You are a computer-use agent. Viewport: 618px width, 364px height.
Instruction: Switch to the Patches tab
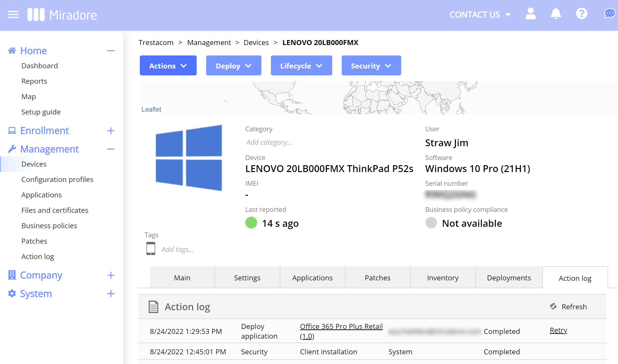click(x=378, y=278)
